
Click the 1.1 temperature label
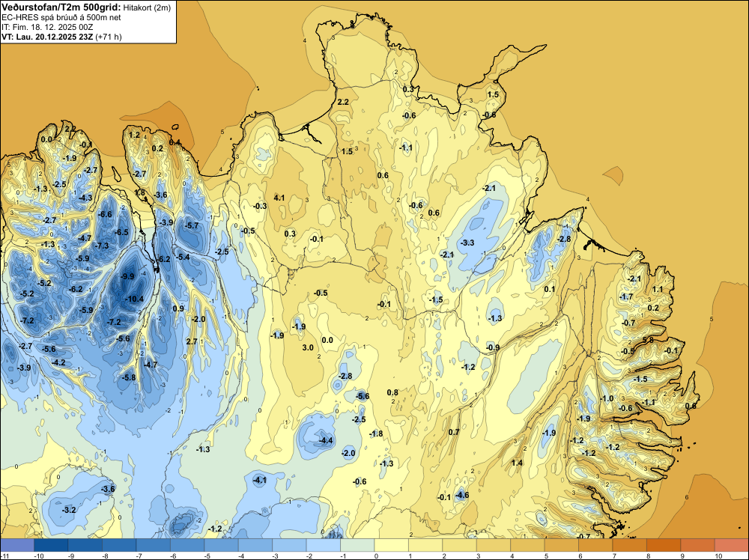tap(658, 289)
